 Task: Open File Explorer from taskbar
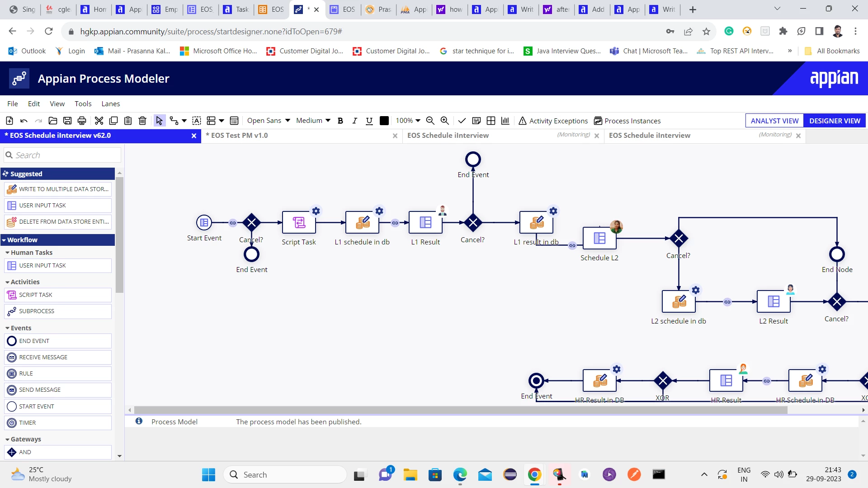pos(410,474)
